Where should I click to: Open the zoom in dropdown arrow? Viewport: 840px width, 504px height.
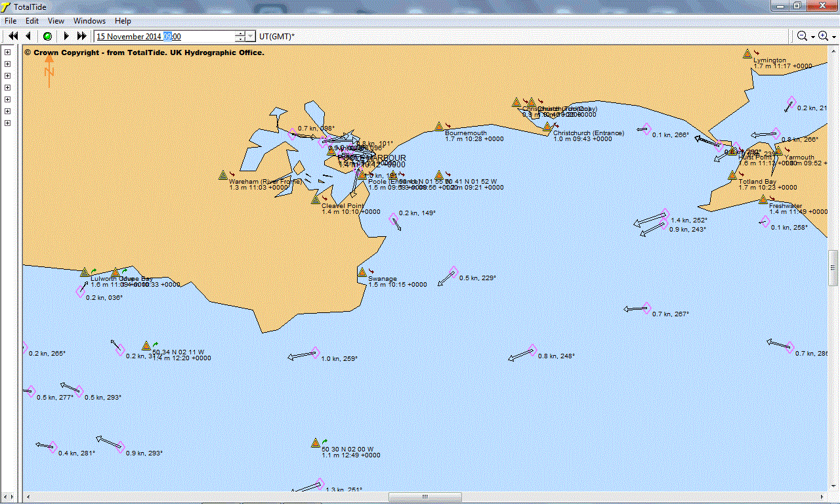click(x=833, y=37)
